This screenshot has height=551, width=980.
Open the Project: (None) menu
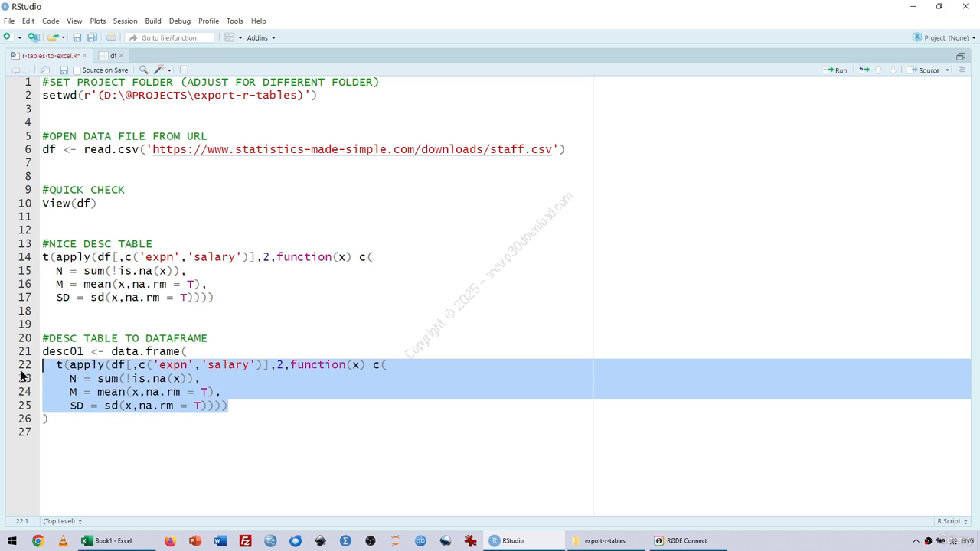coord(945,37)
